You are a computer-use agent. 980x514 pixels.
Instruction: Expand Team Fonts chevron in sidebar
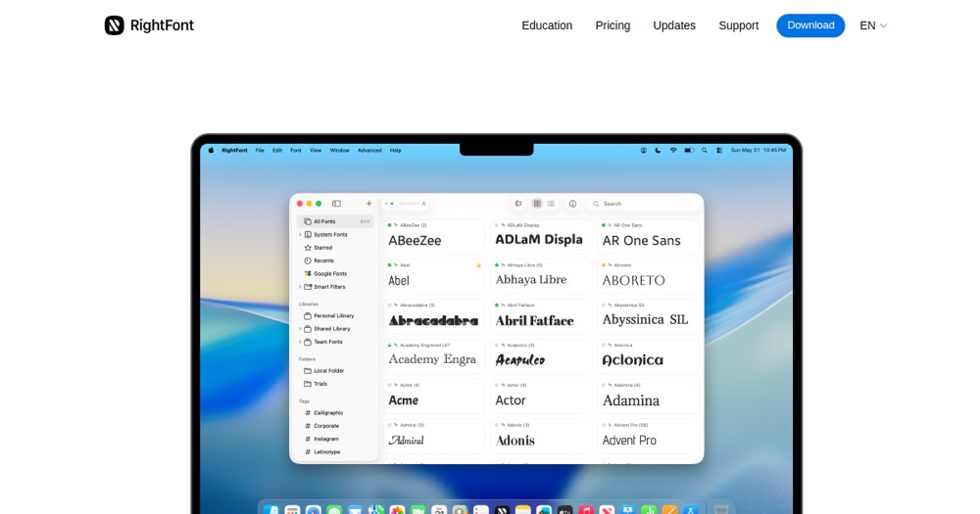(300, 343)
